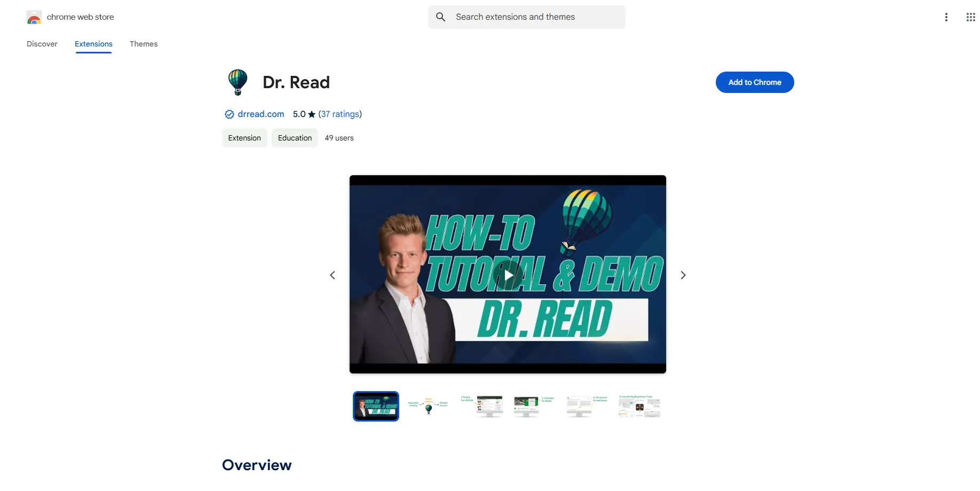This screenshot has width=980, height=491.
Task: Open the drread.com website link
Action: [x=260, y=114]
